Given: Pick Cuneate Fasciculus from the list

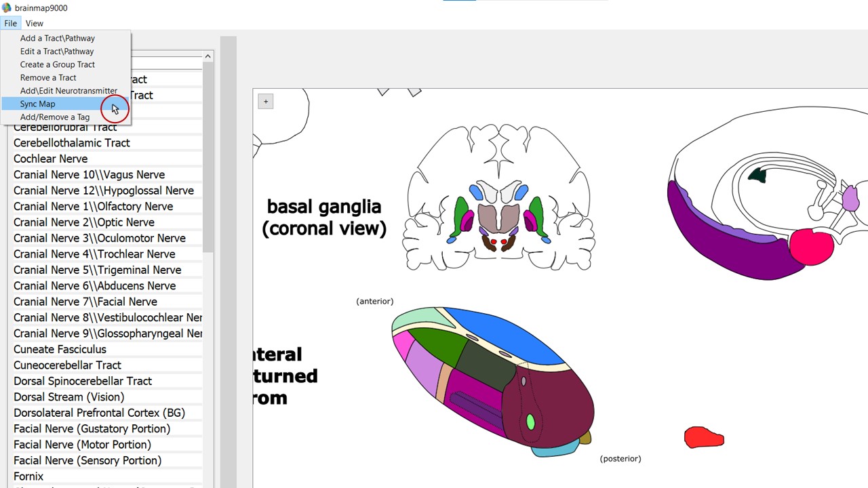Looking at the screenshot, I should [x=60, y=349].
